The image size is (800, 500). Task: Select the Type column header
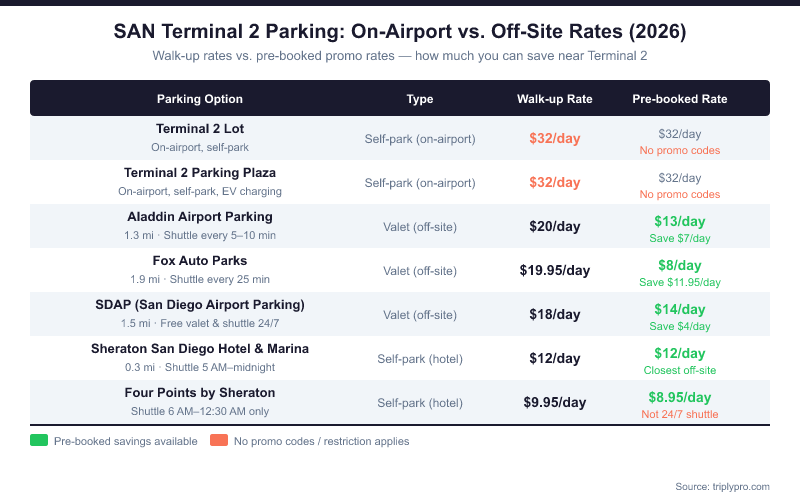pyautogui.click(x=420, y=99)
